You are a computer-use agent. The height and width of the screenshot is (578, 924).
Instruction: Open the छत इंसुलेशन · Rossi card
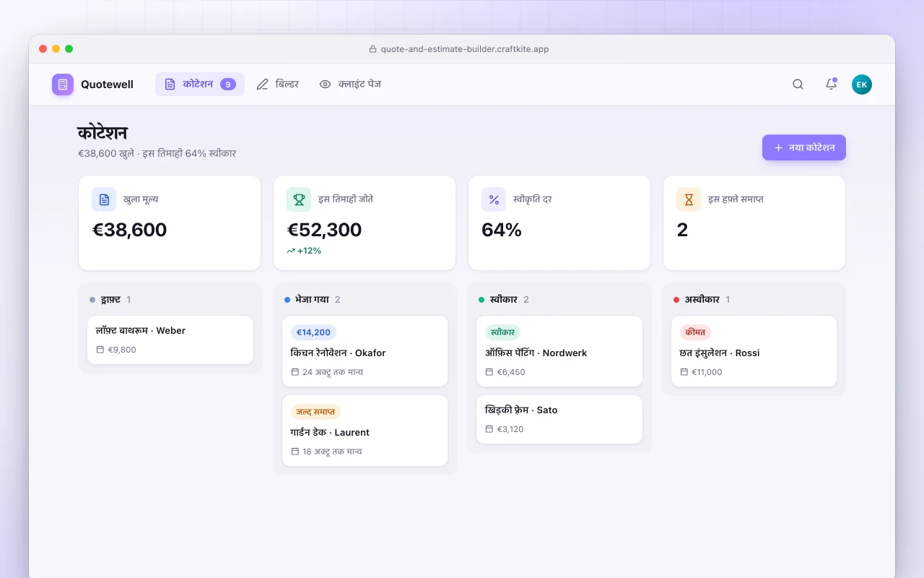tap(754, 351)
